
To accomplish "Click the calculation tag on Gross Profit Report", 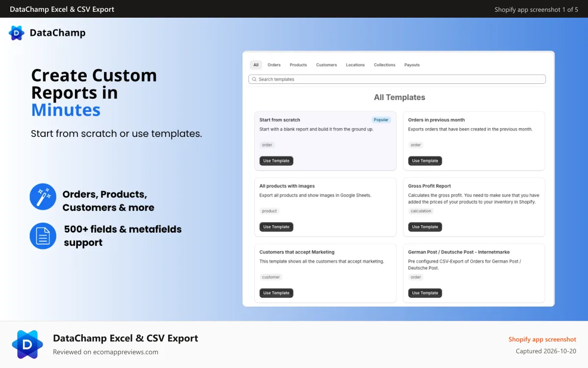I will tap(421, 211).
